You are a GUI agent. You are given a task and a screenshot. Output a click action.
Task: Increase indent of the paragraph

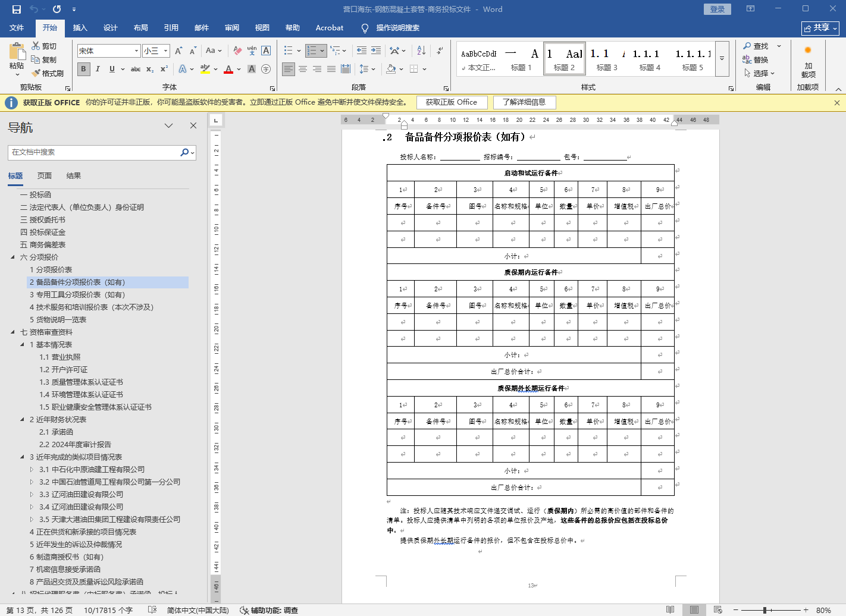[377, 51]
